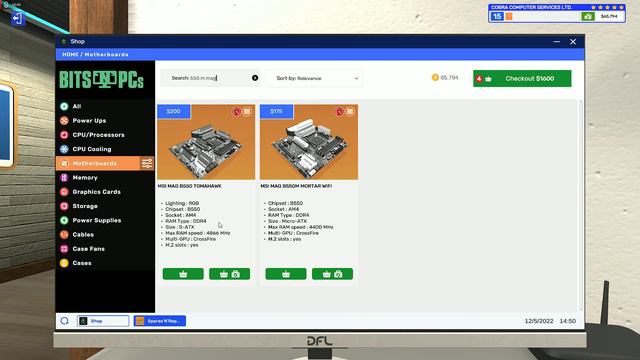Clear the search field with X icon

tap(255, 78)
